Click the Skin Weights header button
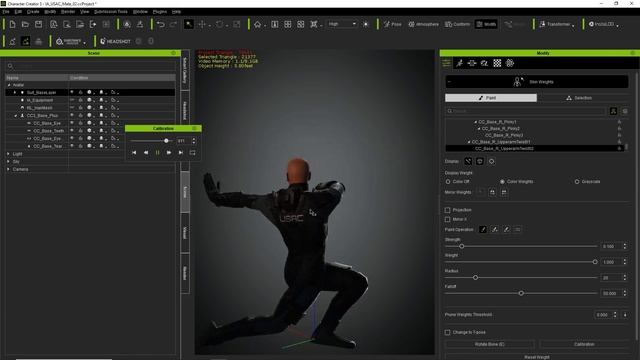 pyautogui.click(x=537, y=82)
